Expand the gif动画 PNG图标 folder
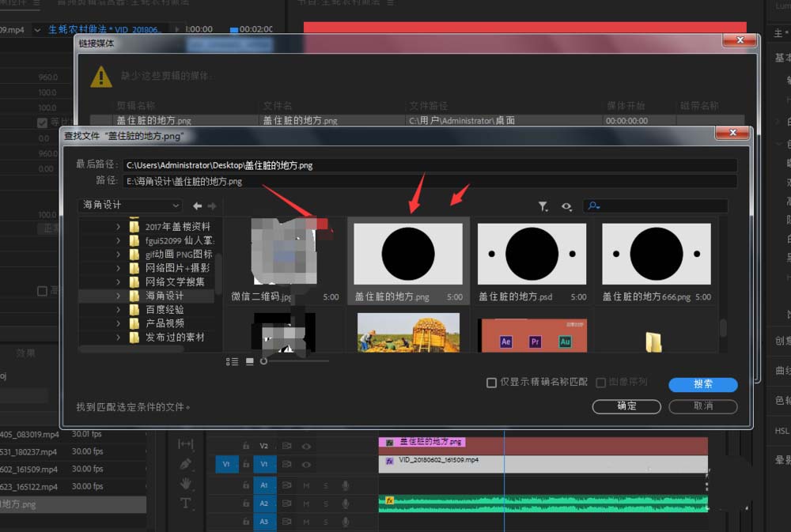791x532 pixels. pyautogui.click(x=118, y=255)
